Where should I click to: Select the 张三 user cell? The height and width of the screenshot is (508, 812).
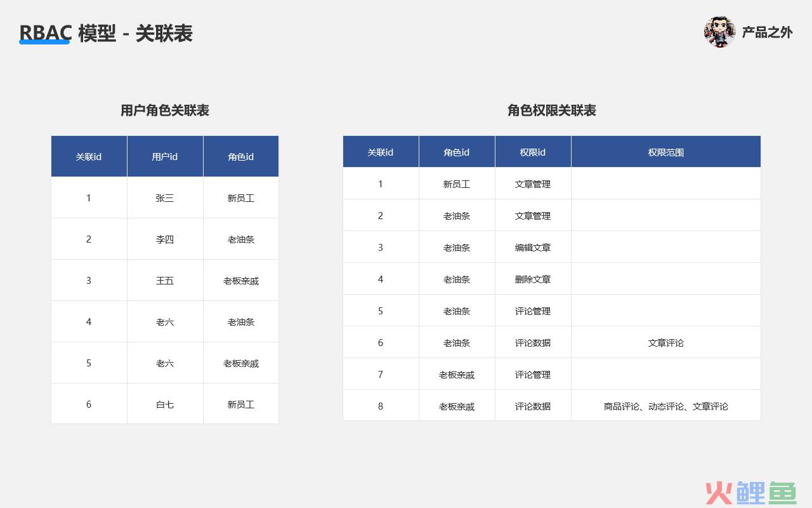coord(165,198)
